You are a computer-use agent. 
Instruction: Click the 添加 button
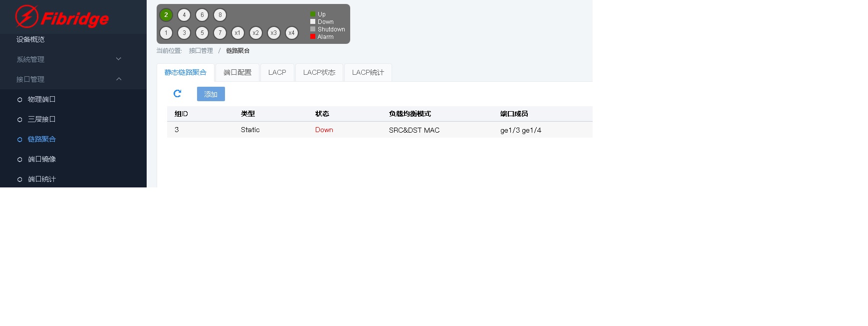click(x=211, y=94)
